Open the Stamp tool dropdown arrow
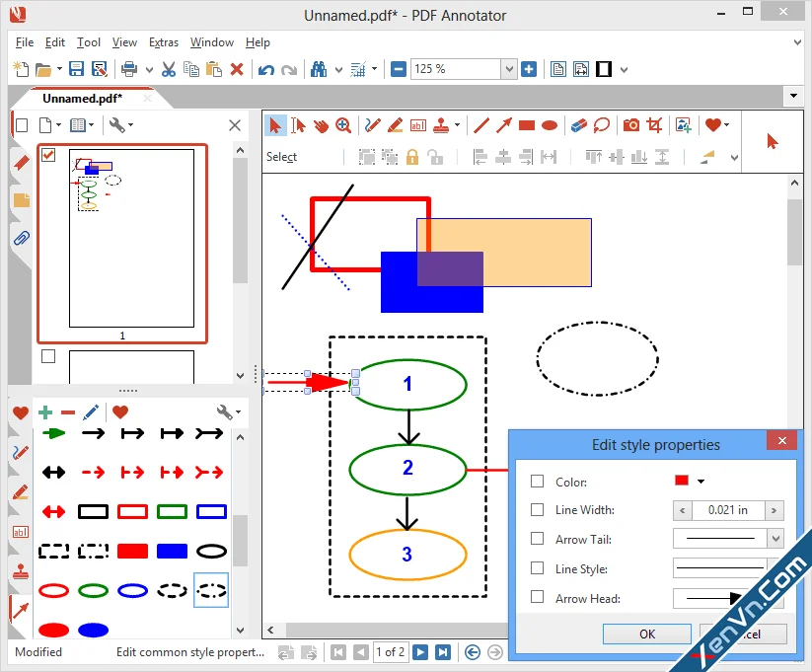The image size is (812, 672). 457,125
